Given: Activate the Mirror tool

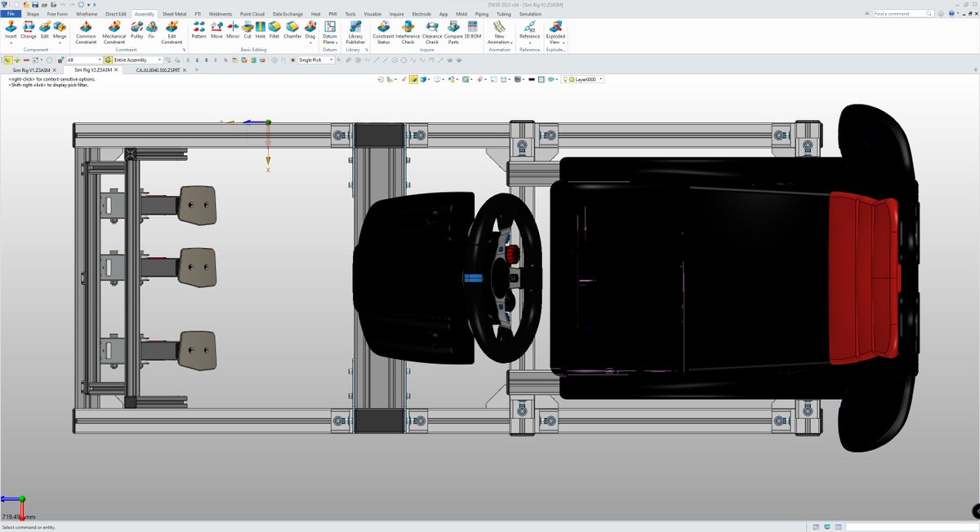Looking at the screenshot, I should (233, 29).
